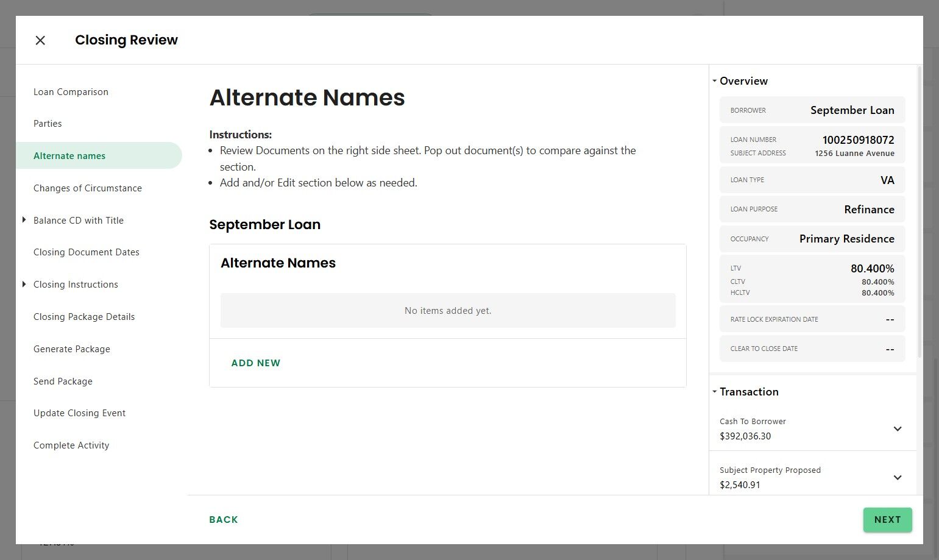This screenshot has width=939, height=560.
Task: Open the Loan Comparison step
Action: tap(71, 92)
